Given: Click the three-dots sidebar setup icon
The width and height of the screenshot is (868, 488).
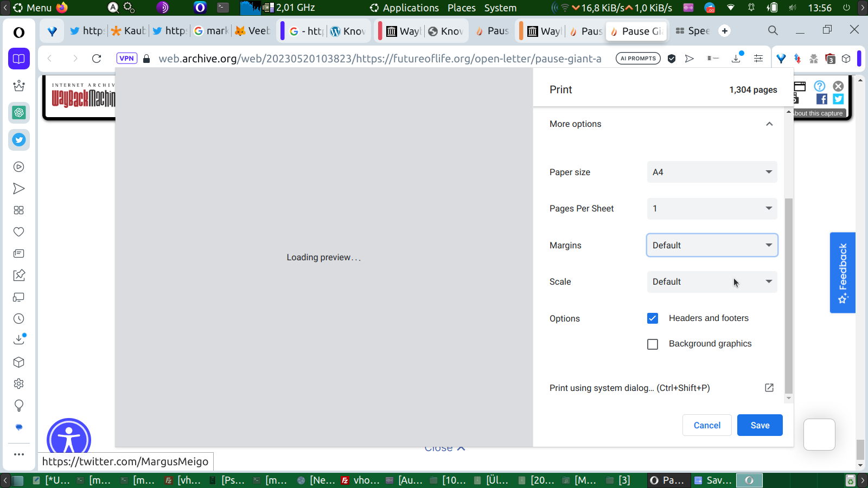Looking at the screenshot, I should [19, 454].
